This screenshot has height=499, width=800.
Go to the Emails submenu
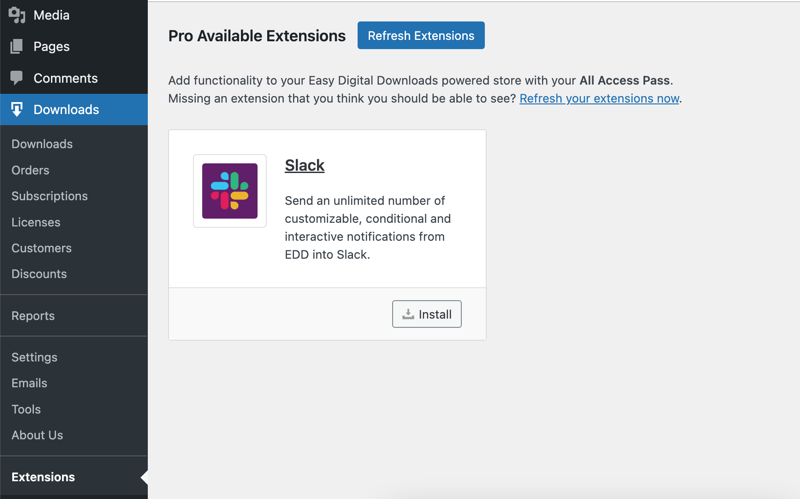(29, 383)
